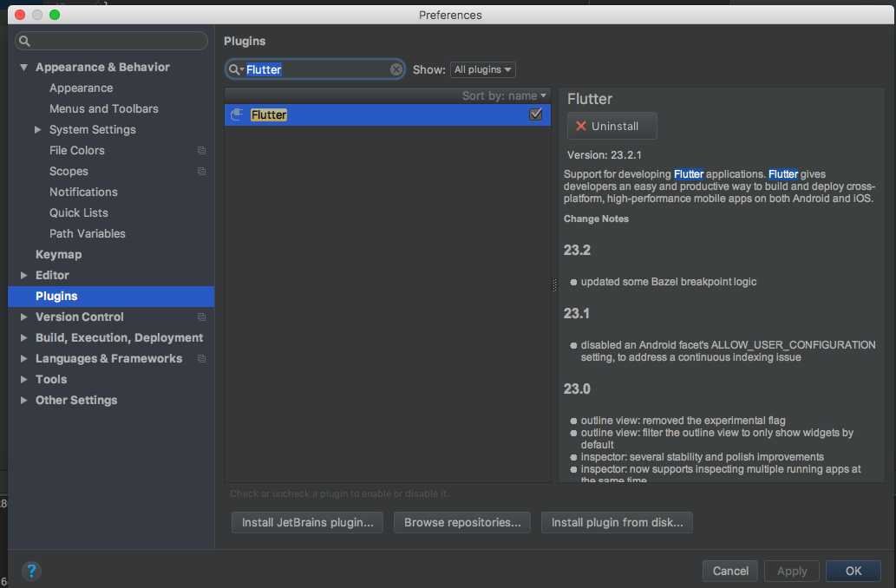Select Appearance settings page

82,88
